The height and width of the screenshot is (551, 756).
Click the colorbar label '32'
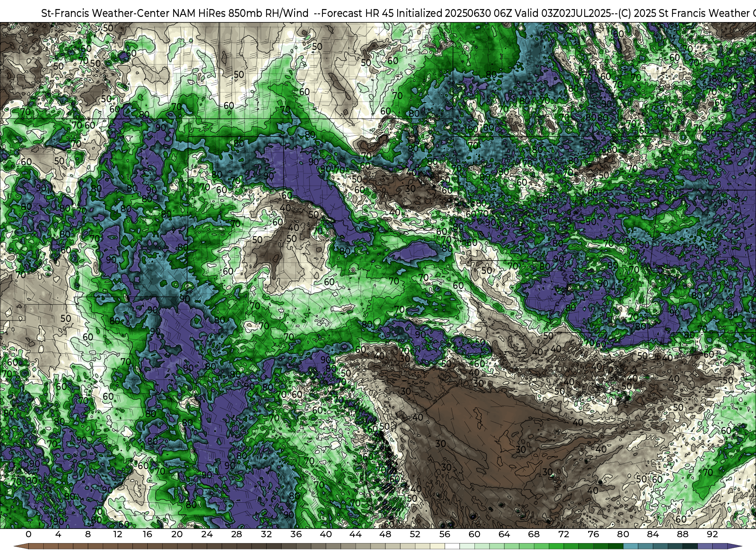click(x=266, y=534)
